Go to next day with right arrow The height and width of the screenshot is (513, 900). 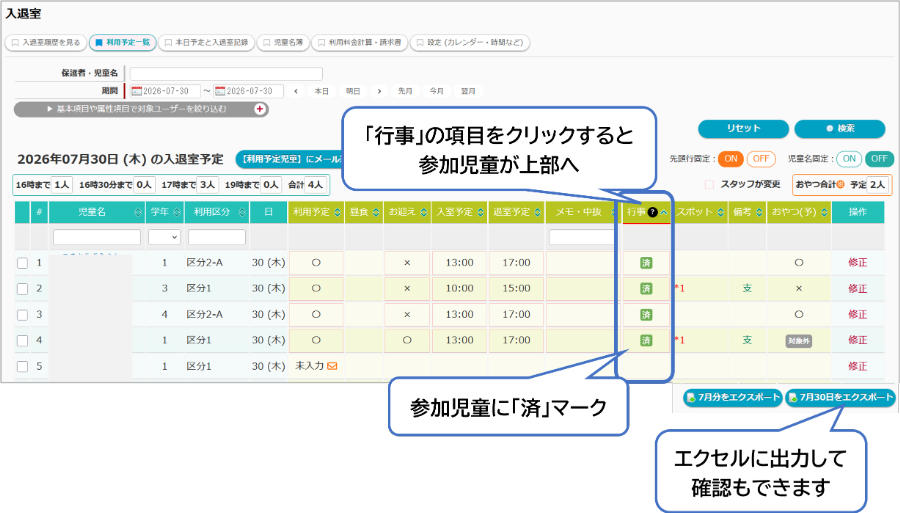tap(379, 91)
